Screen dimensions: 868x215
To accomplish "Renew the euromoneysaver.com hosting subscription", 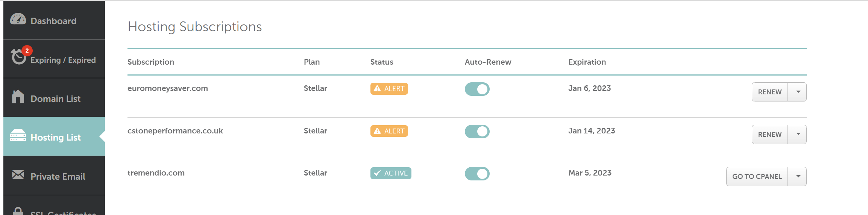I will [770, 92].
